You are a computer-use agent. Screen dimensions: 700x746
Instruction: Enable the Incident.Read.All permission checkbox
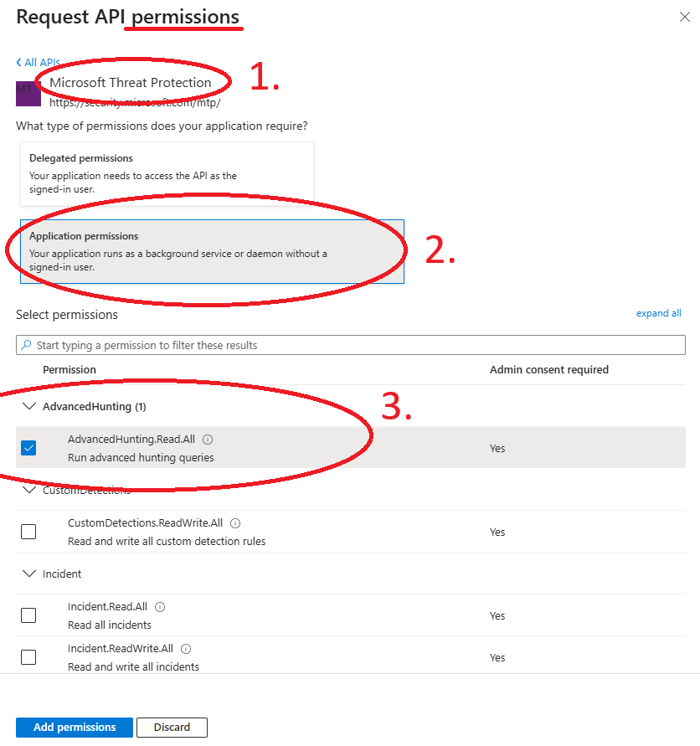click(x=28, y=615)
